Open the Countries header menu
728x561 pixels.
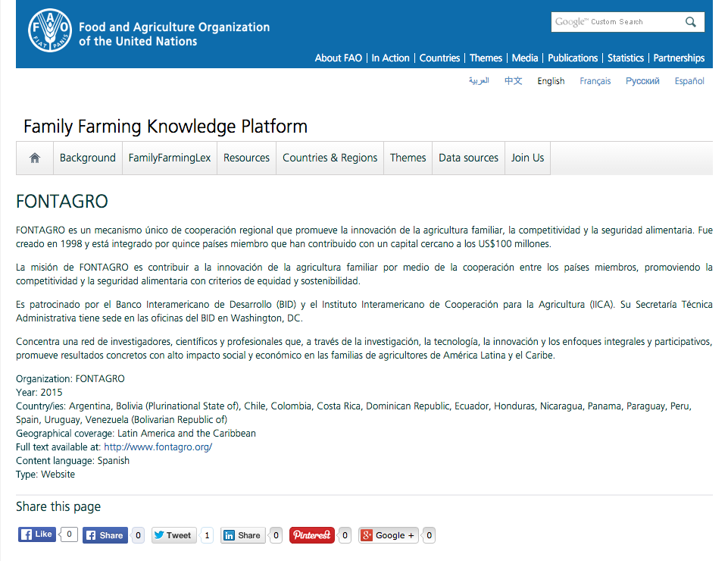point(439,58)
